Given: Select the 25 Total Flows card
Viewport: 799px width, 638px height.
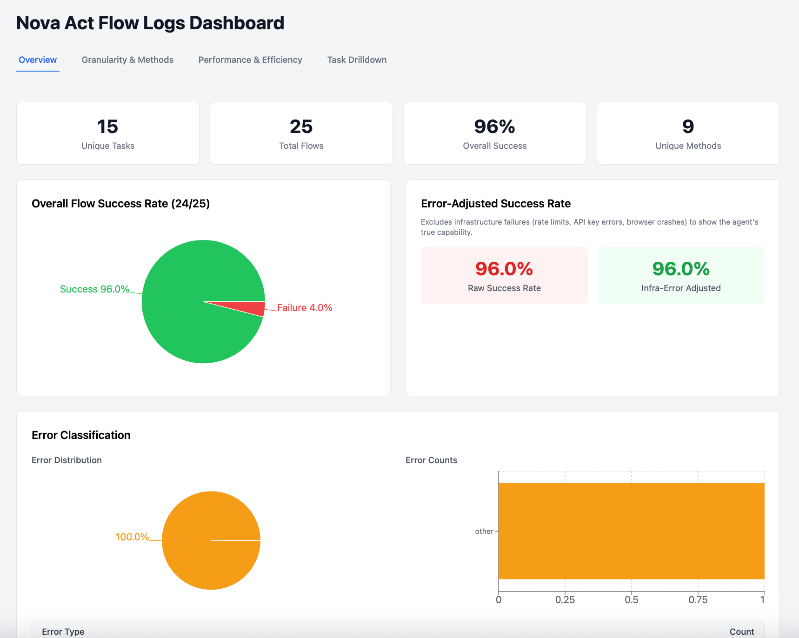Looking at the screenshot, I should tap(301, 133).
